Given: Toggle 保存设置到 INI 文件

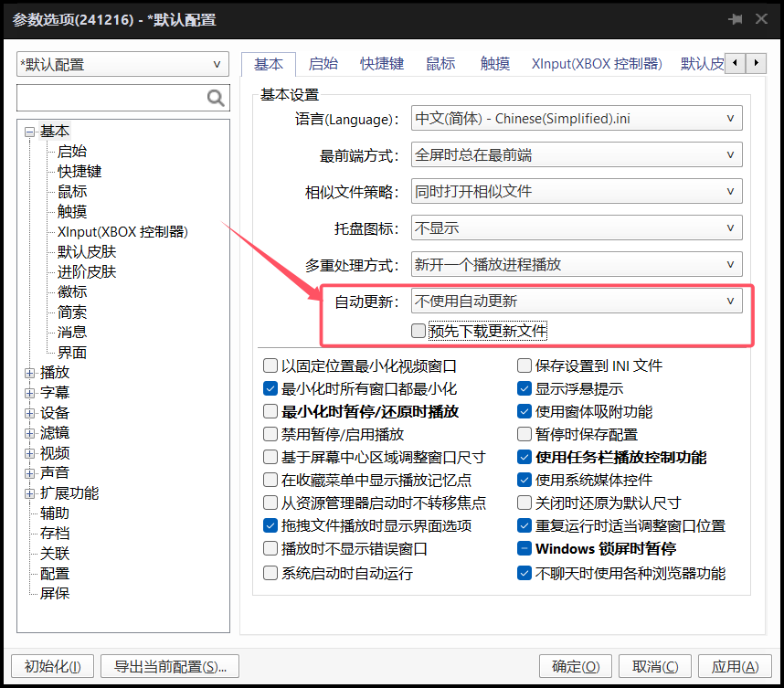Looking at the screenshot, I should click(x=524, y=365).
